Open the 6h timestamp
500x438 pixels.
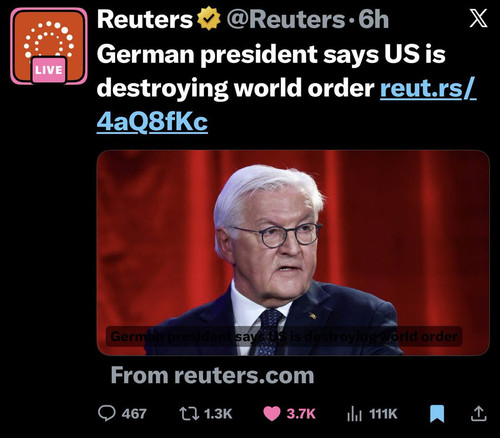click(x=374, y=19)
